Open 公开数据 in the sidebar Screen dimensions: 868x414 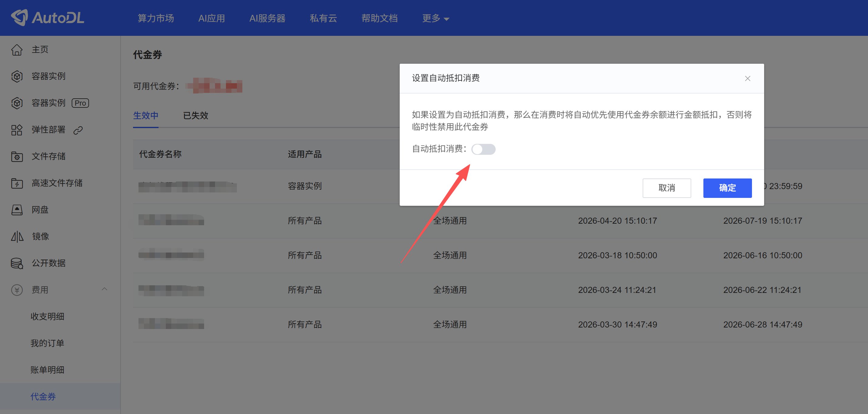[x=49, y=263]
